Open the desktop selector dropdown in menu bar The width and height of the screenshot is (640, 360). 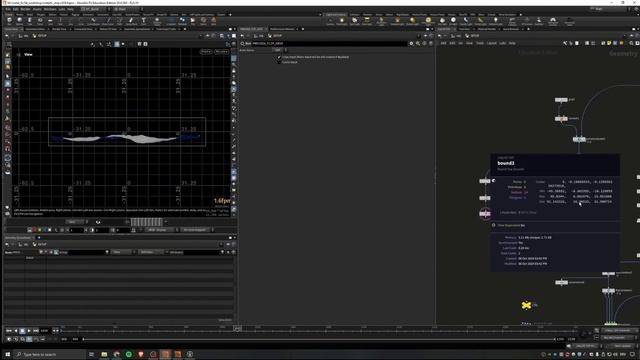click(95, 9)
